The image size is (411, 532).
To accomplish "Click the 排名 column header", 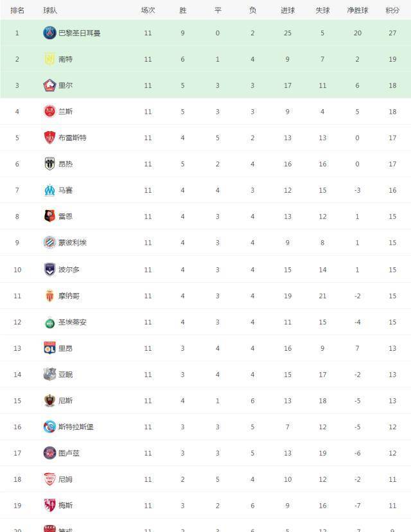I will click(17, 10).
